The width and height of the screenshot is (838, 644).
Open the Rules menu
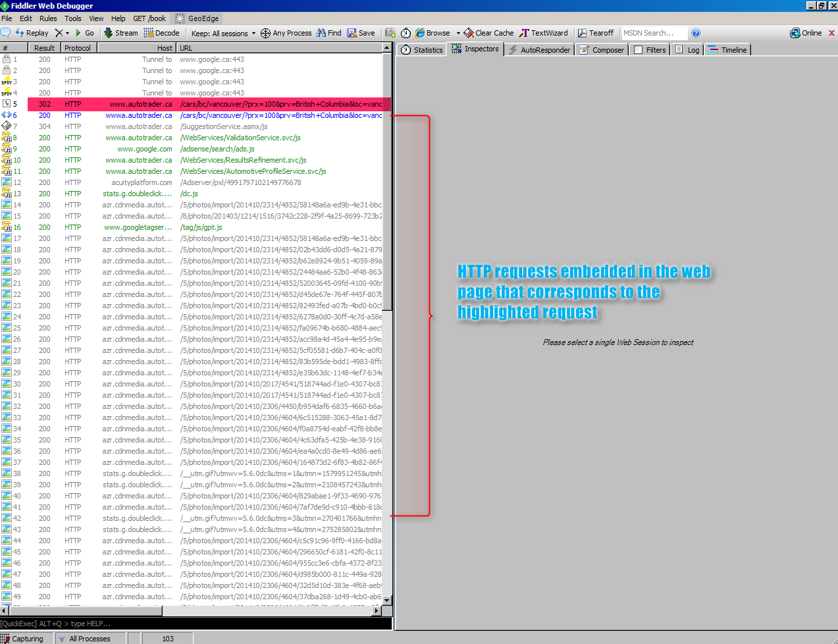pyautogui.click(x=47, y=18)
